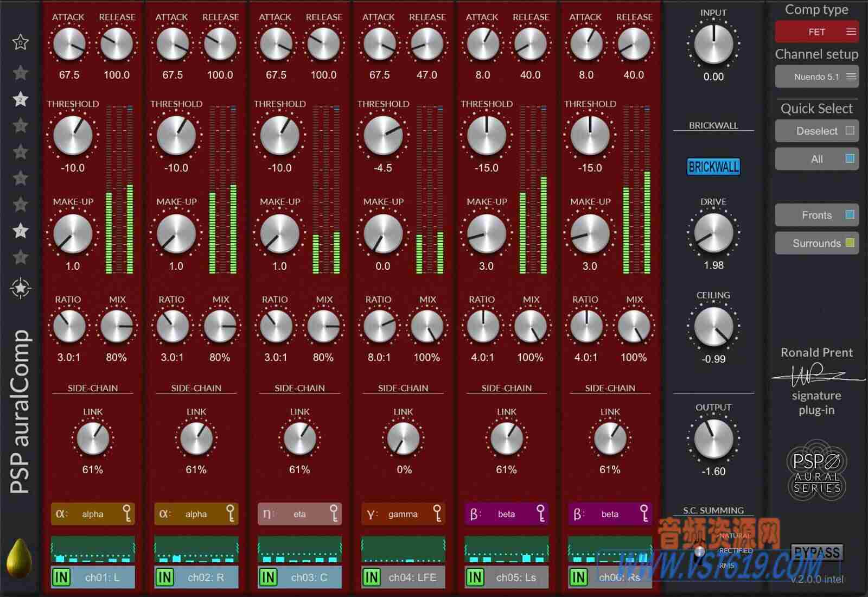This screenshot has height=597, width=868.
Task: Click the Deselect checkbox
Action: click(850, 130)
